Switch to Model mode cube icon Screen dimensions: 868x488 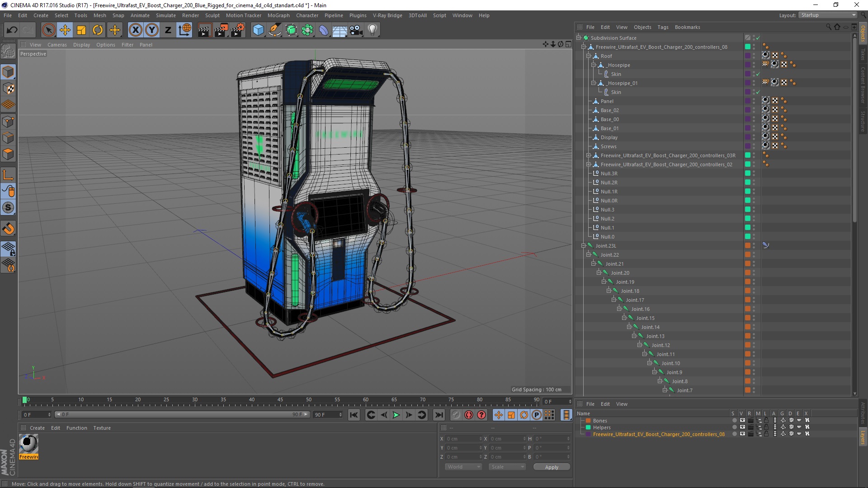(x=8, y=72)
